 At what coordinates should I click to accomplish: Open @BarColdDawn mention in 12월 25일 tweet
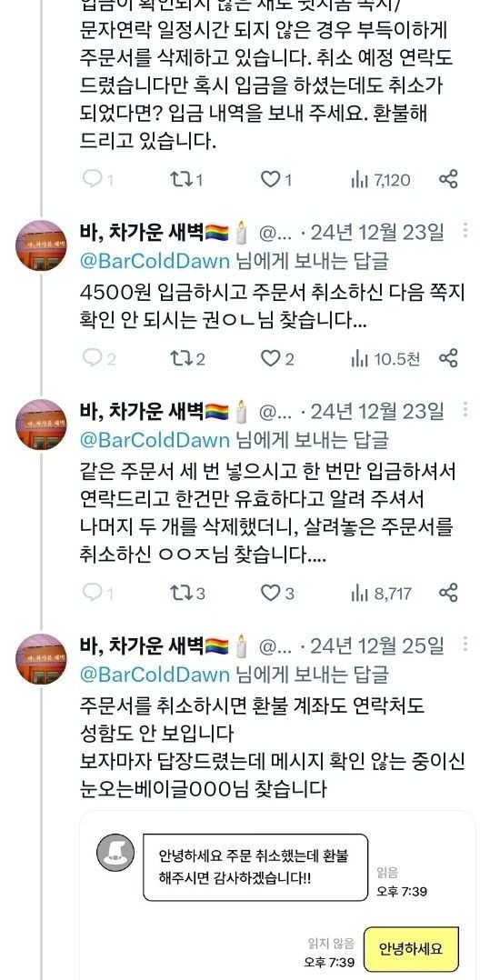[155, 675]
